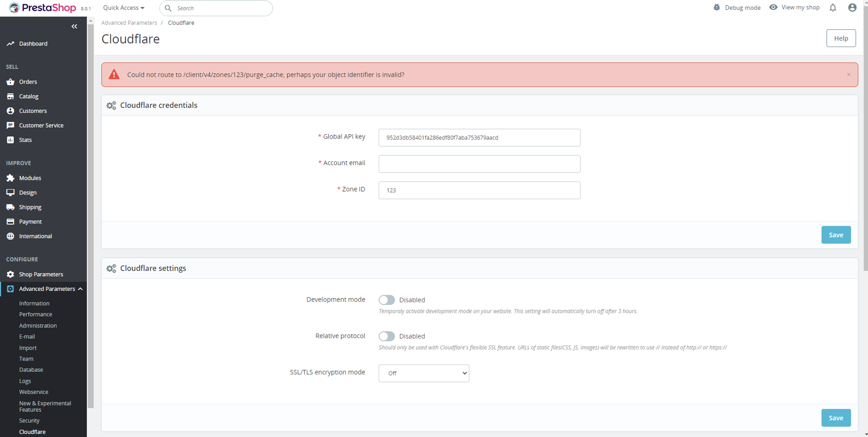868x437 pixels.
Task: Open Information submenu item
Action: [x=34, y=303]
